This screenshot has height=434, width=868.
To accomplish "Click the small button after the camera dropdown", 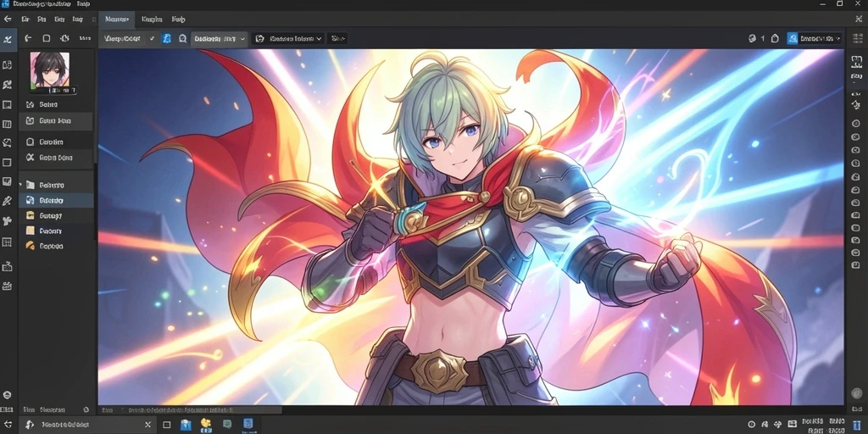I will [x=337, y=39].
